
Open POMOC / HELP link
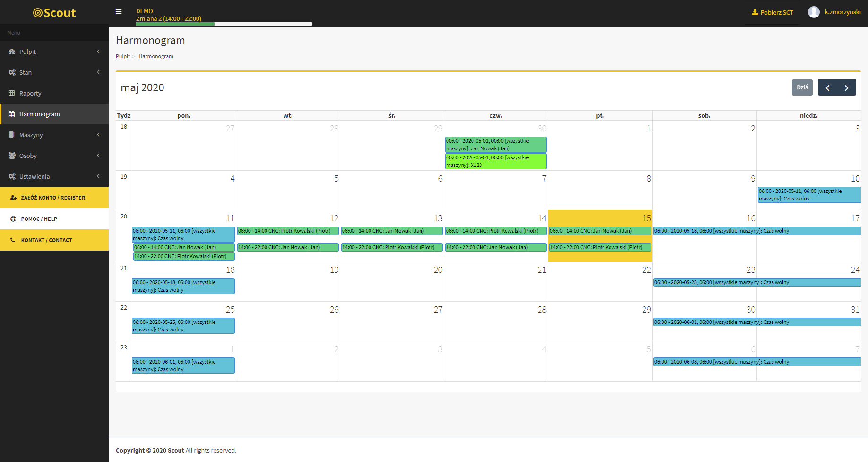[x=54, y=219]
